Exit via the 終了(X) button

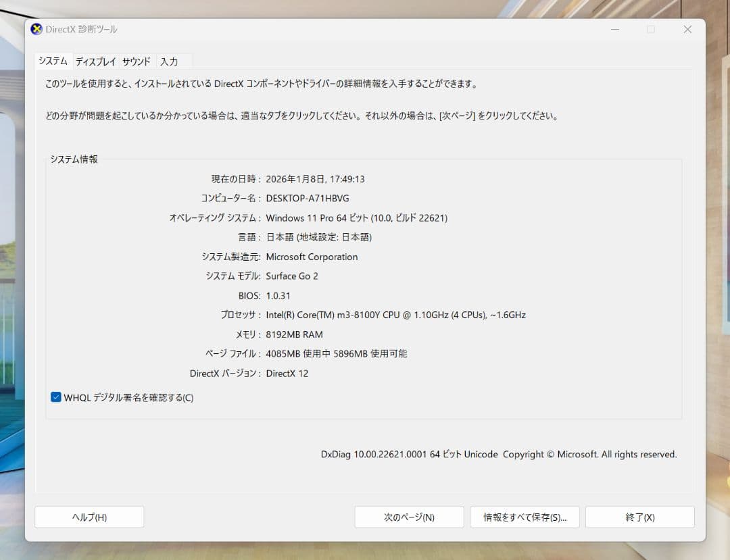pyautogui.click(x=639, y=517)
